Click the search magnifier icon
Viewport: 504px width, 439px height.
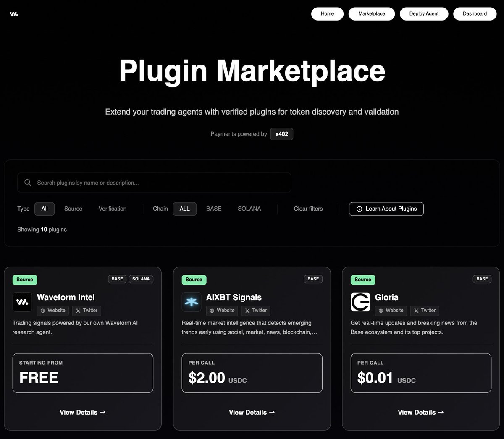pos(28,183)
